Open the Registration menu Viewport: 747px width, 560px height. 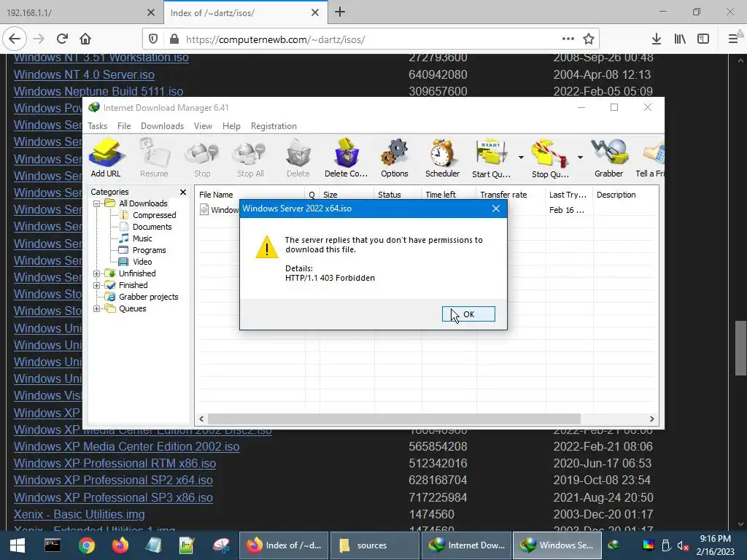[274, 125]
